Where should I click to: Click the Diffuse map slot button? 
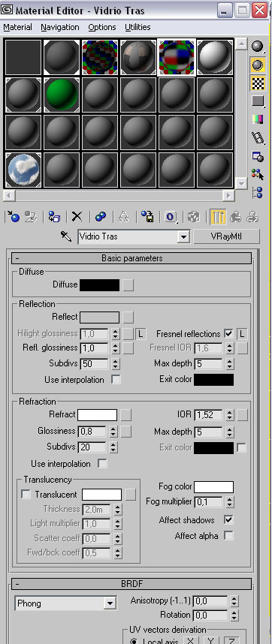pyautogui.click(x=128, y=285)
